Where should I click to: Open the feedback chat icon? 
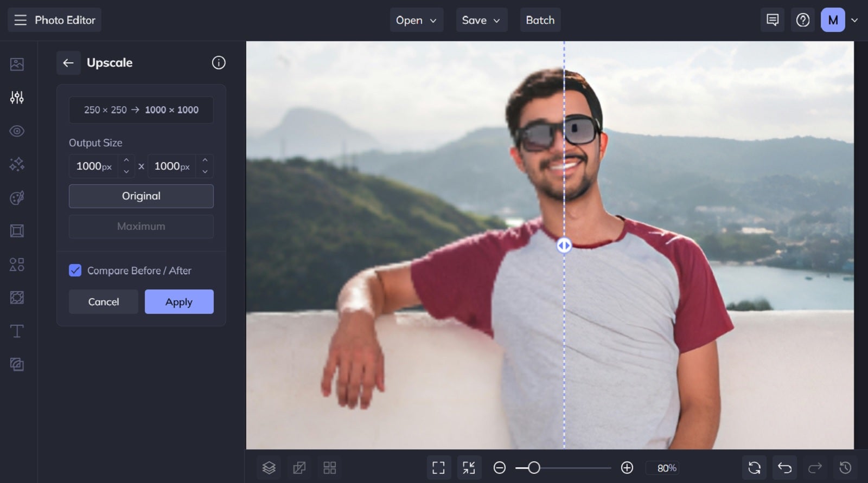(773, 20)
